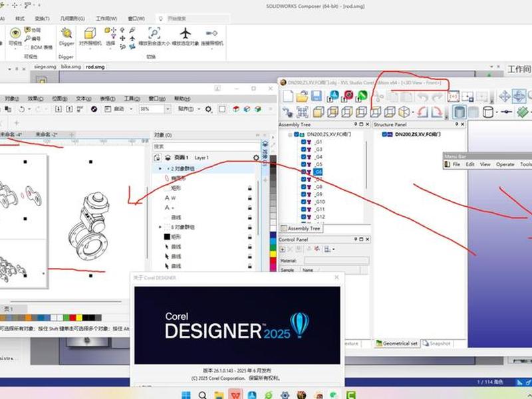Screen dimensions: 532x399
Task: Open the Text menu in Corel DESIGNER
Action: [84, 98]
